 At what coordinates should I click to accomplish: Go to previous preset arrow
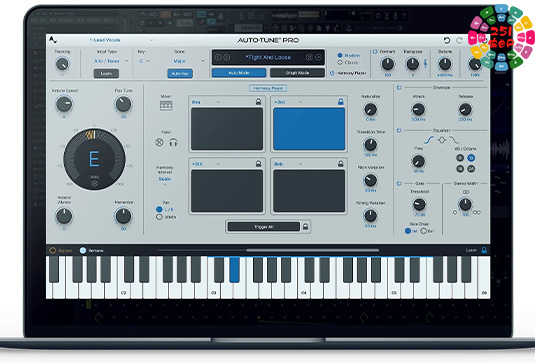pyautogui.click(x=218, y=57)
